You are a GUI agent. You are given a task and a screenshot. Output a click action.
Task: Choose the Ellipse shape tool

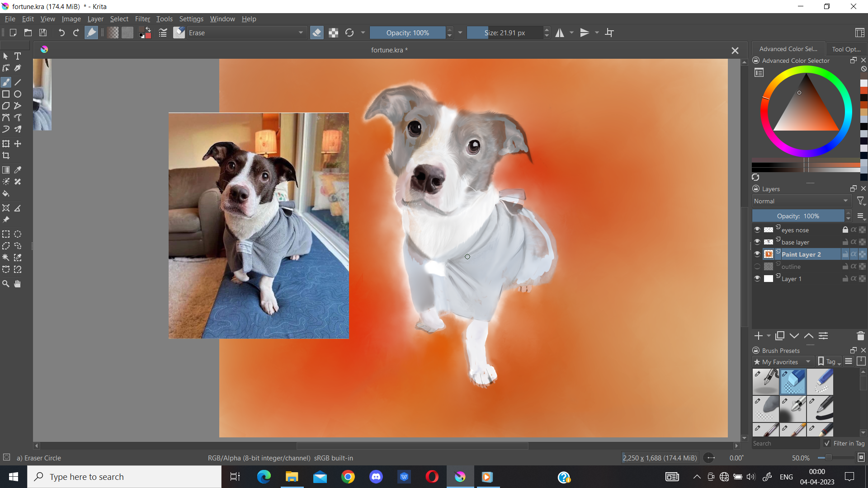point(18,94)
